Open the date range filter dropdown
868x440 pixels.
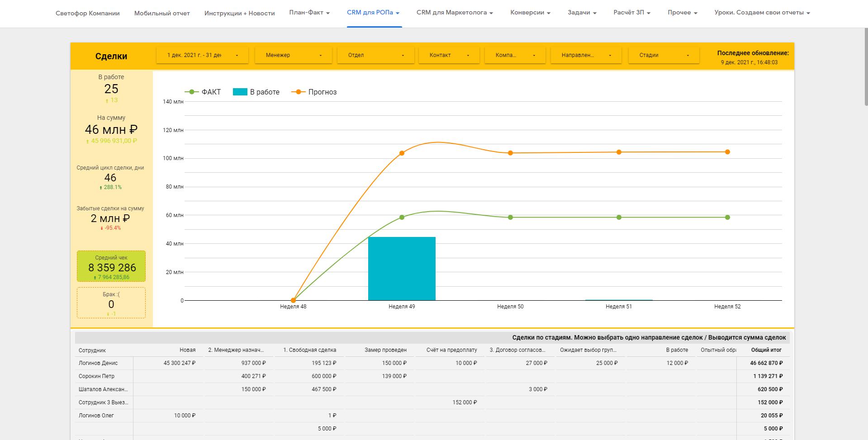pyautogui.click(x=202, y=55)
